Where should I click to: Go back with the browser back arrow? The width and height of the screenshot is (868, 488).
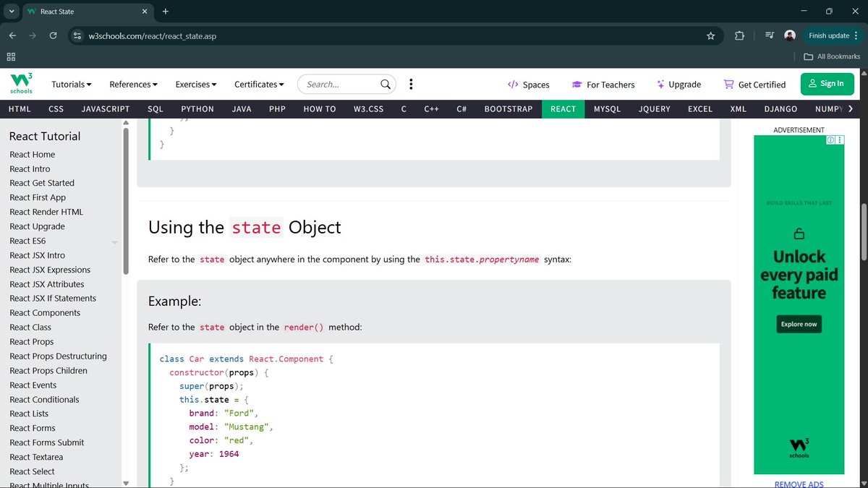tap(12, 35)
